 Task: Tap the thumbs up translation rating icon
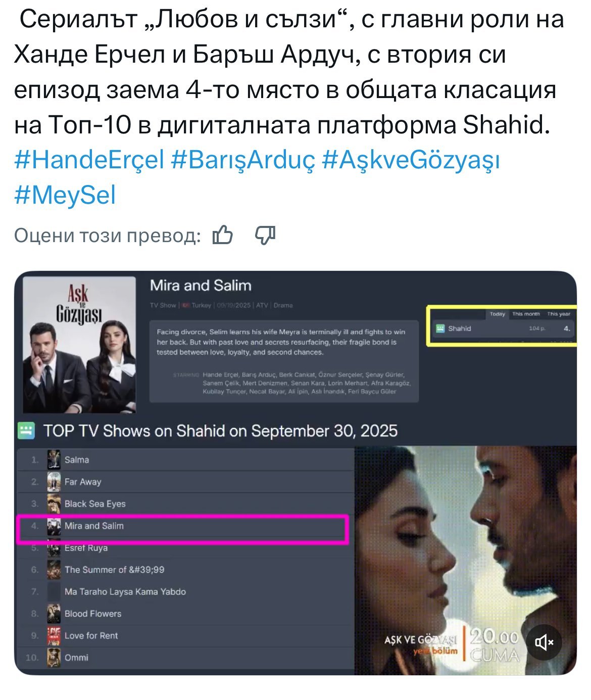(x=222, y=236)
